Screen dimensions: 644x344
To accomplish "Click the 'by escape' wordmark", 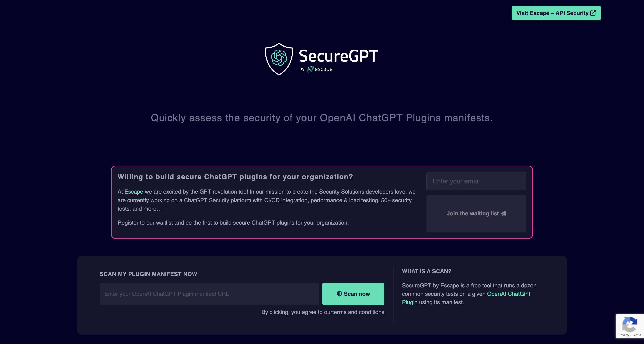I will click(316, 69).
